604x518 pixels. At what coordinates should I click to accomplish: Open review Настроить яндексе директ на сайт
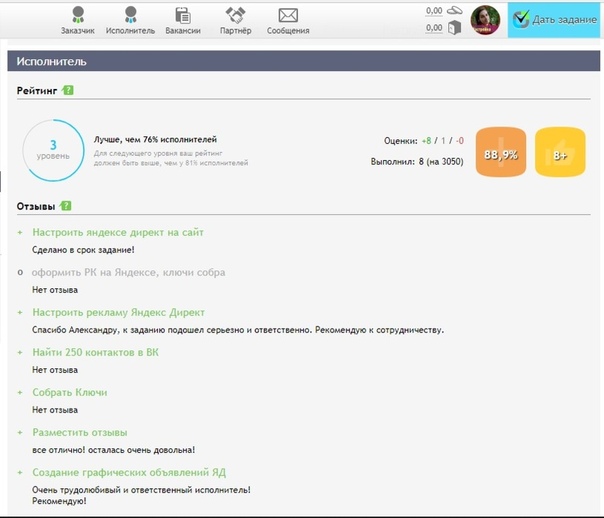(x=118, y=232)
